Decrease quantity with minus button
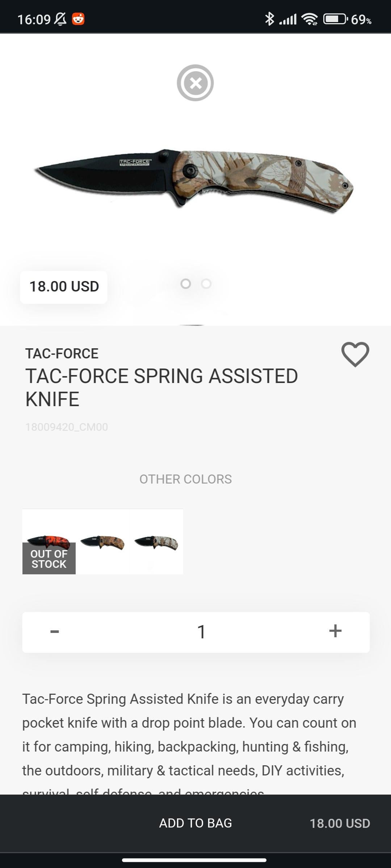The image size is (391, 868). pos(55,632)
